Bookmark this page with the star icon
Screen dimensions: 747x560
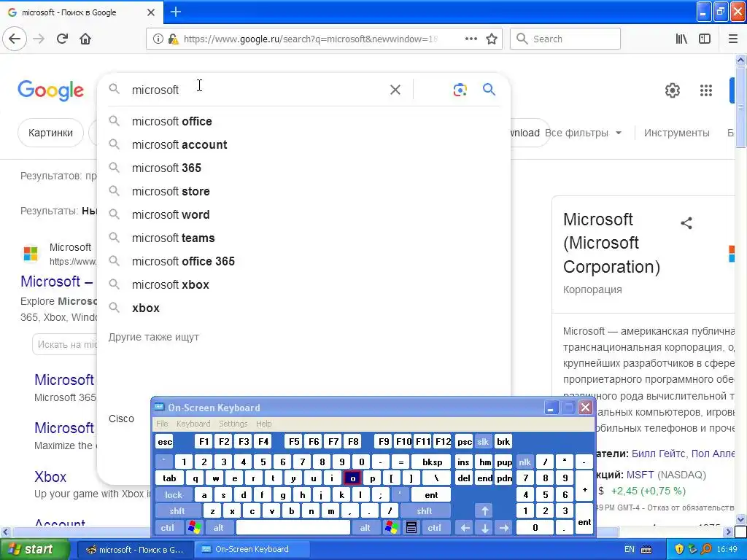[492, 39]
